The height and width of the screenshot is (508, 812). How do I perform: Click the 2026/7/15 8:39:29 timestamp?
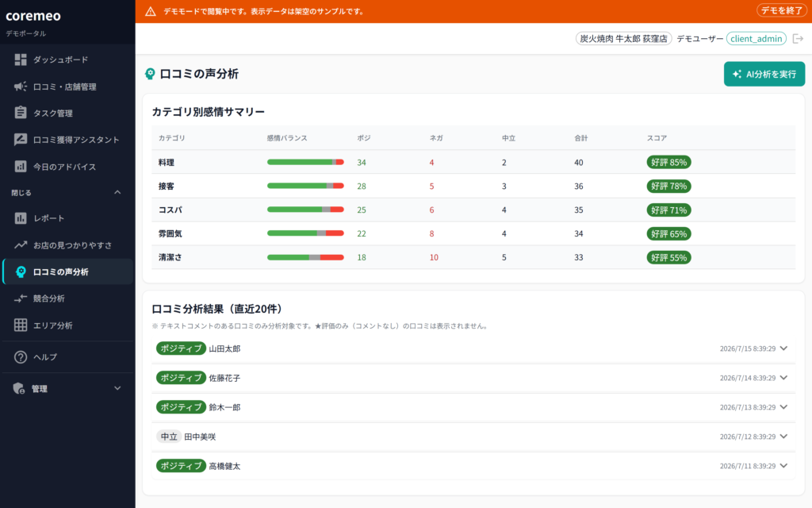click(747, 348)
